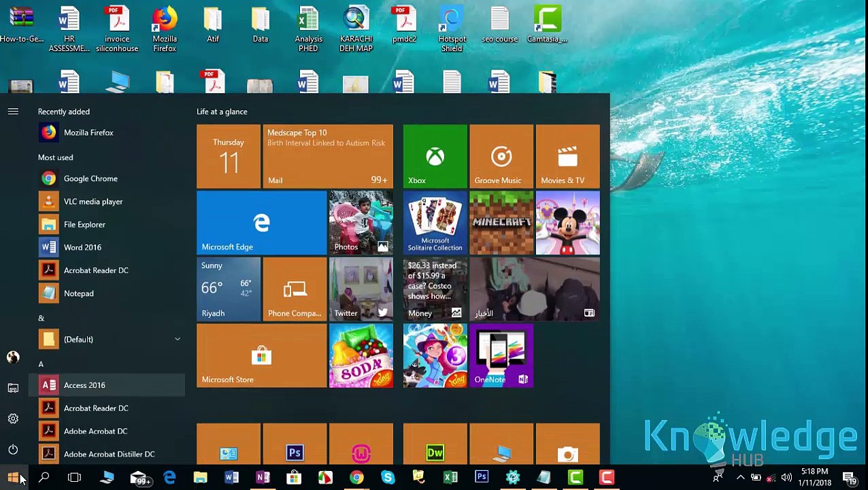This screenshot has width=868, height=490.
Task: Open Action Center notifications icon
Action: pos(850,478)
